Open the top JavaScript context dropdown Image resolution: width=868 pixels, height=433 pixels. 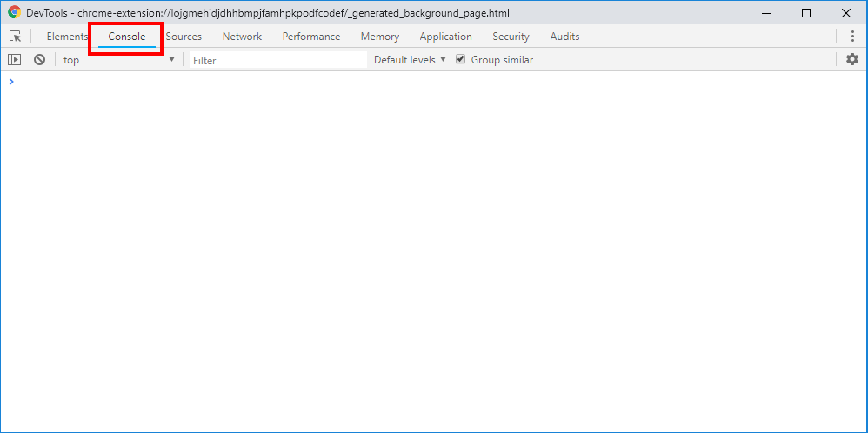[x=119, y=60]
